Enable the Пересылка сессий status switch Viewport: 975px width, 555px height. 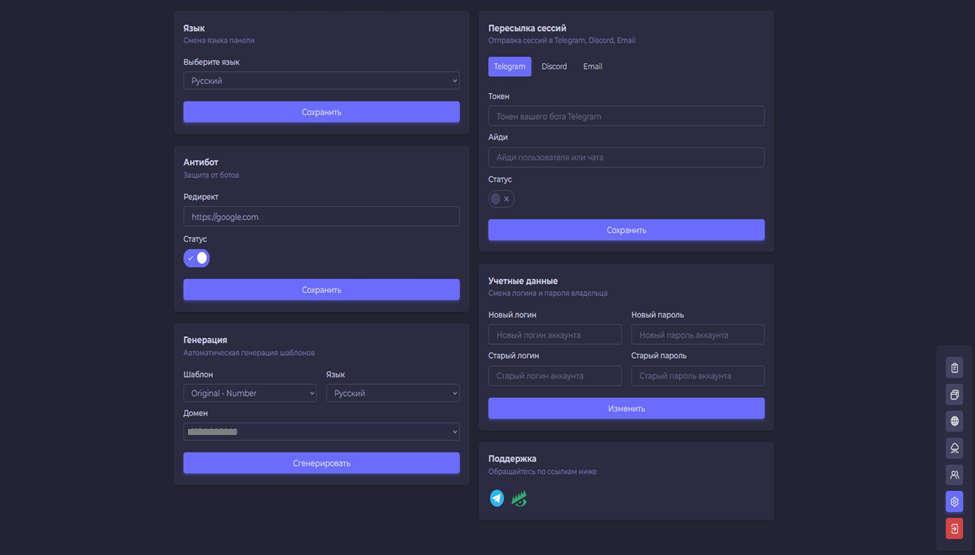[x=501, y=199]
